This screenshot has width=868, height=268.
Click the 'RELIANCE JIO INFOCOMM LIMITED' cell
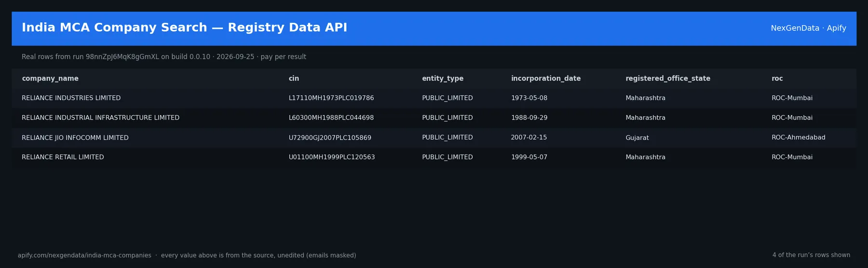(75, 138)
